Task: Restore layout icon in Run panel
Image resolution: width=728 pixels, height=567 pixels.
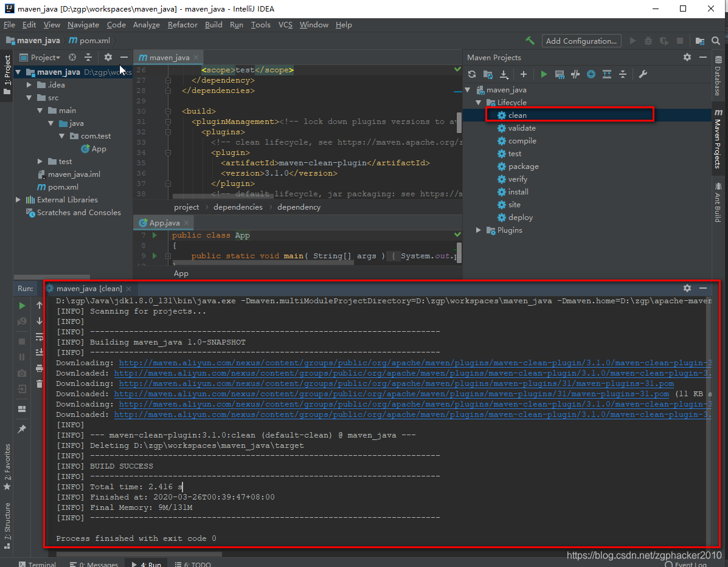Action: pos(22,409)
